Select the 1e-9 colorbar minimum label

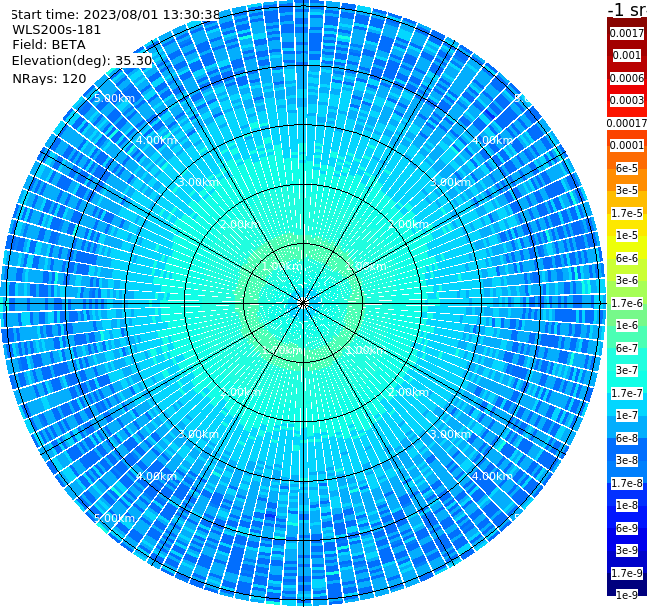point(627,595)
